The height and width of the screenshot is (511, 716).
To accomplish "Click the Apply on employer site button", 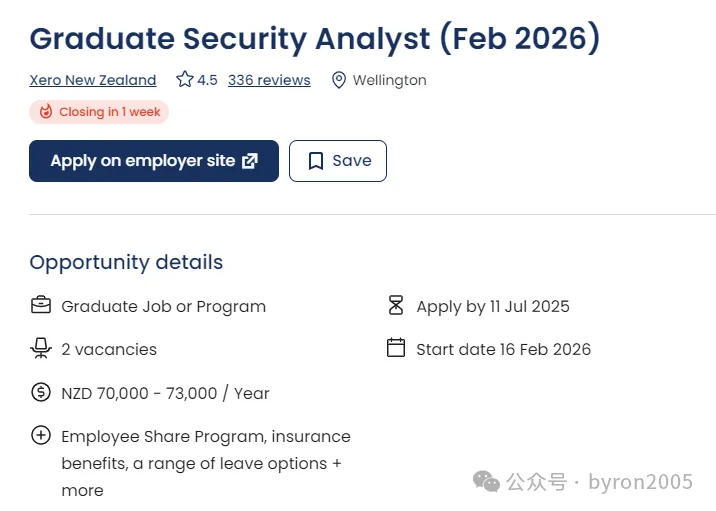I will point(153,161).
